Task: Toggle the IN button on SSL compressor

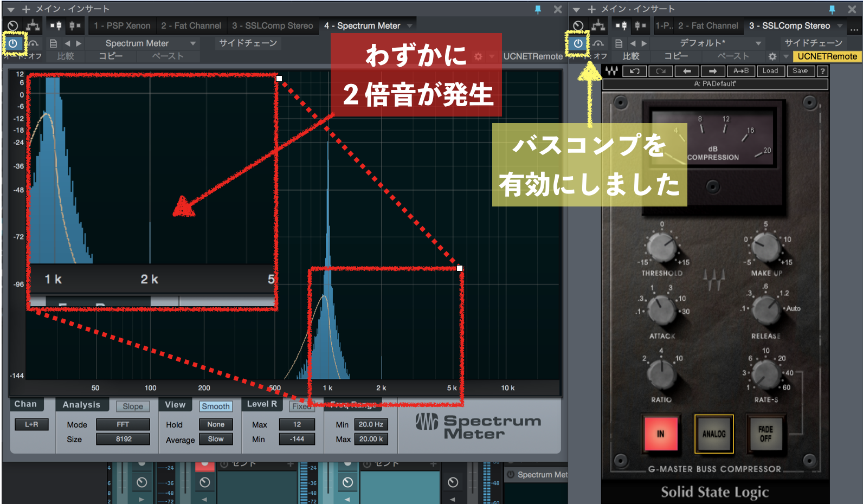Action: pyautogui.click(x=660, y=434)
